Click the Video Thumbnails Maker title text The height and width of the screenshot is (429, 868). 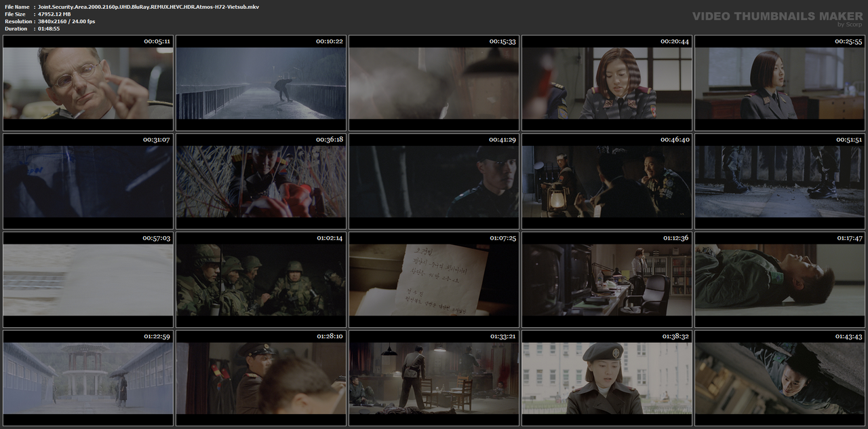pyautogui.click(x=777, y=16)
